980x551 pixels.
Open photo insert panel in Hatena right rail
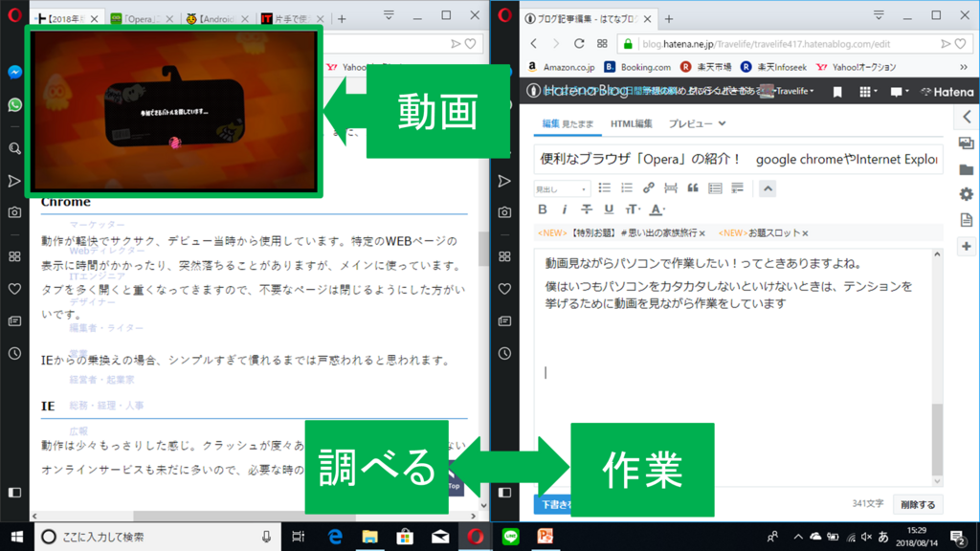coord(967,143)
